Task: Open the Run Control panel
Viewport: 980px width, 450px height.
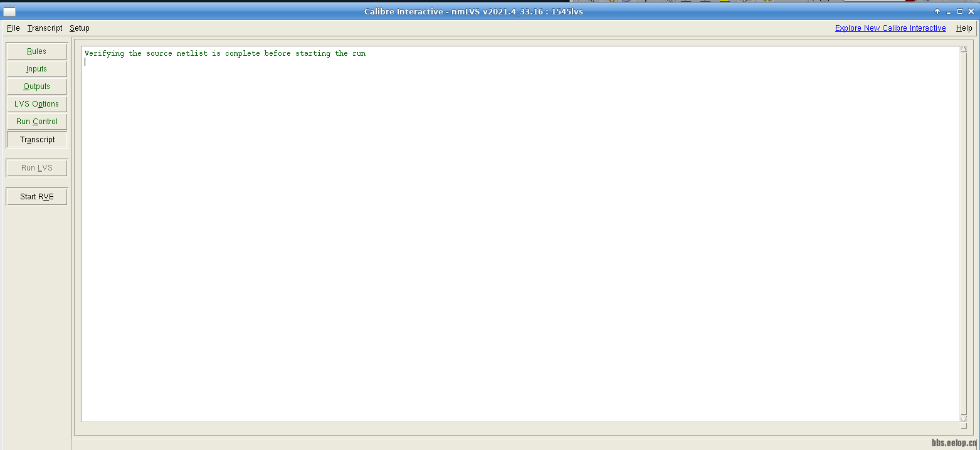Action: pyautogui.click(x=37, y=122)
